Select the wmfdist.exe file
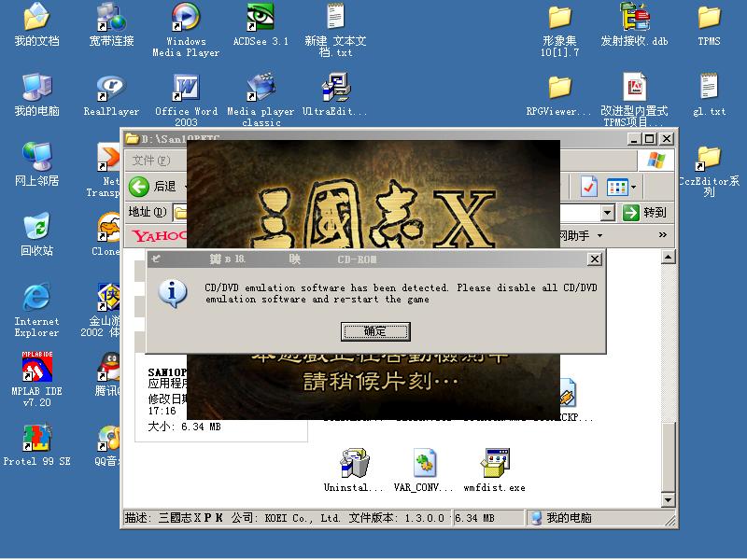This screenshot has height=560, width=747. (494, 464)
